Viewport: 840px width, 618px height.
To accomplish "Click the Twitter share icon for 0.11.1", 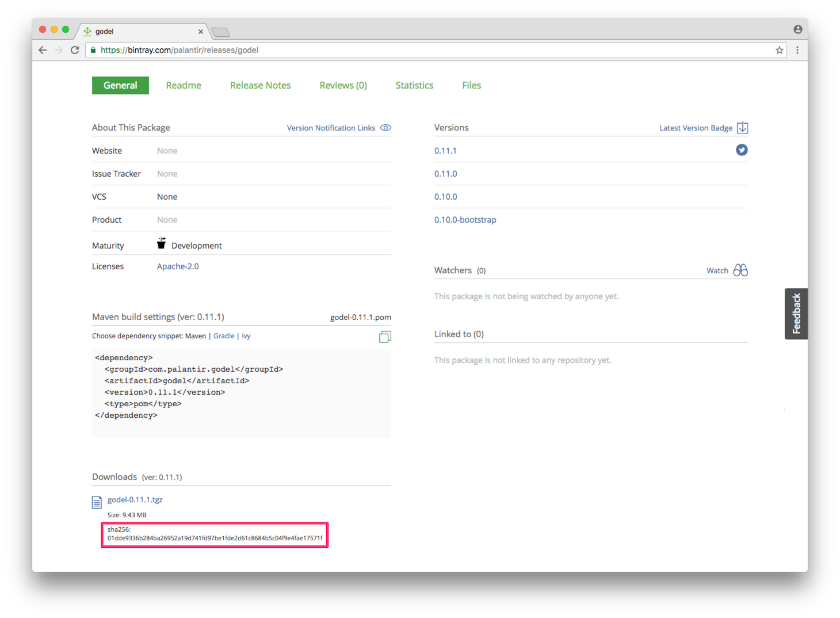I will (742, 150).
